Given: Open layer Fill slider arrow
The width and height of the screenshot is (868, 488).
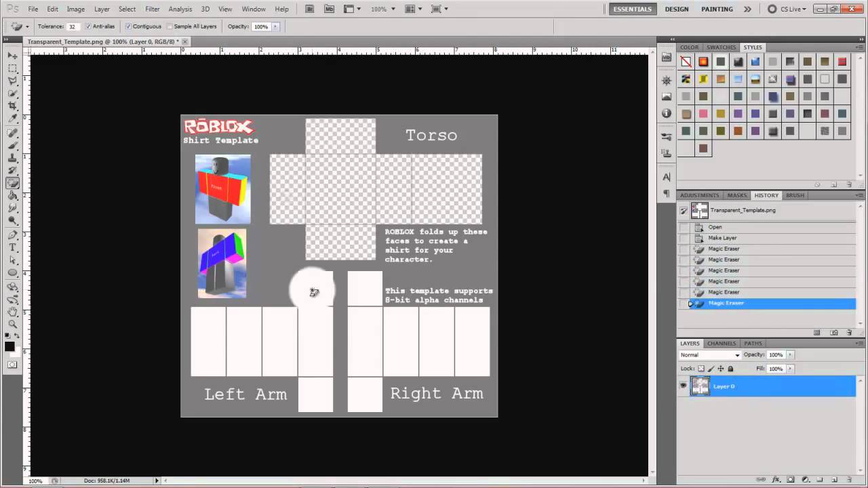Looking at the screenshot, I should pyautogui.click(x=790, y=369).
